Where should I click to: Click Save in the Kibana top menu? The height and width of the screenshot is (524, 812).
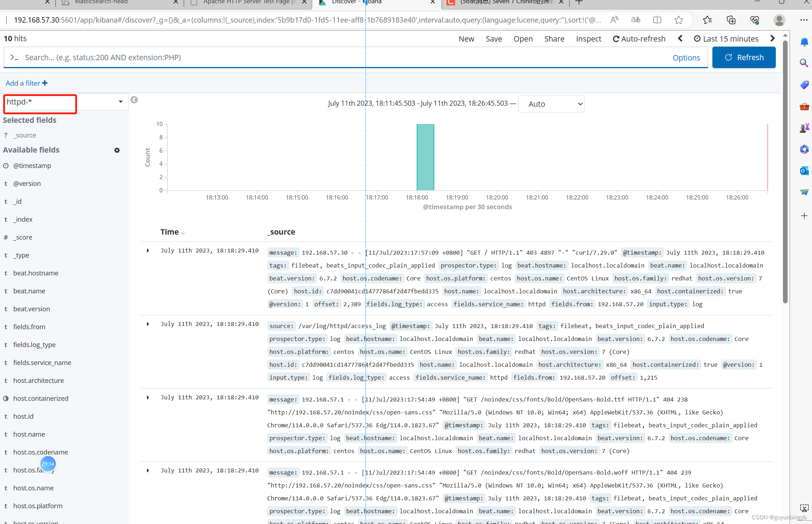pyautogui.click(x=493, y=39)
